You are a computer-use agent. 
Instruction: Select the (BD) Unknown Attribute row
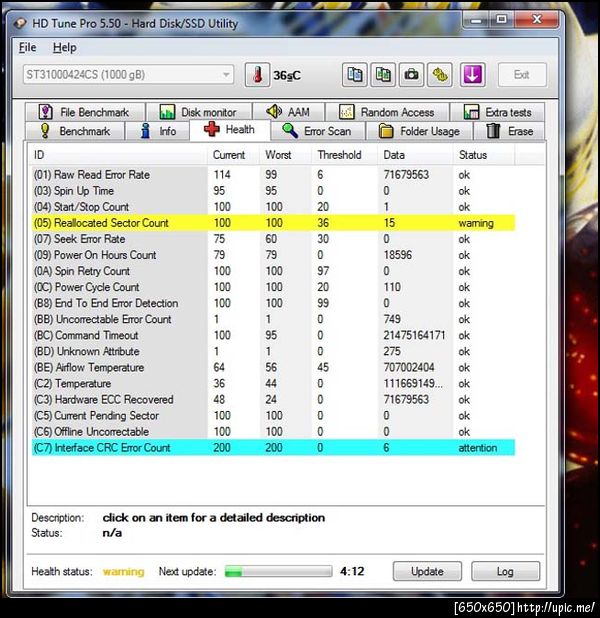point(273,351)
